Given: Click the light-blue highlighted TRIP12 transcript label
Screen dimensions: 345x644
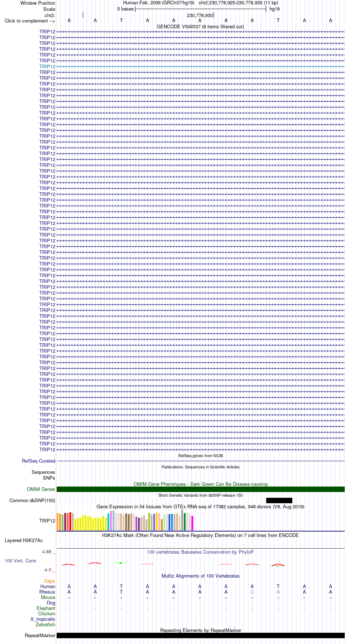Looking at the screenshot, I should click(x=47, y=66).
